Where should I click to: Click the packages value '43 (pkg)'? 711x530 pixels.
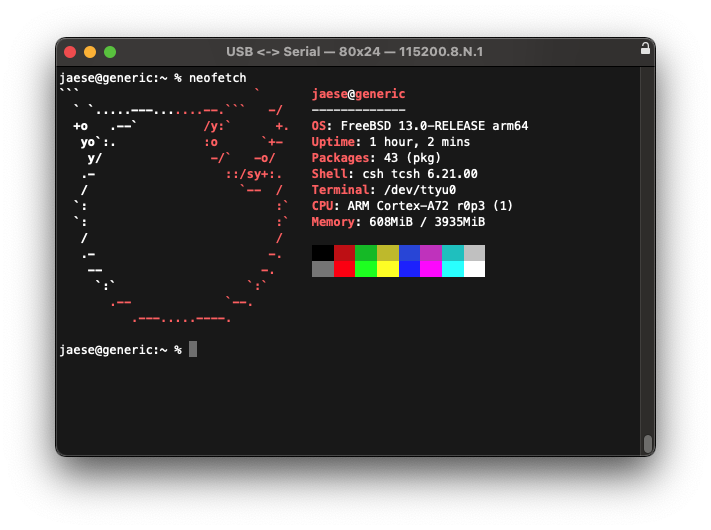[412, 158]
